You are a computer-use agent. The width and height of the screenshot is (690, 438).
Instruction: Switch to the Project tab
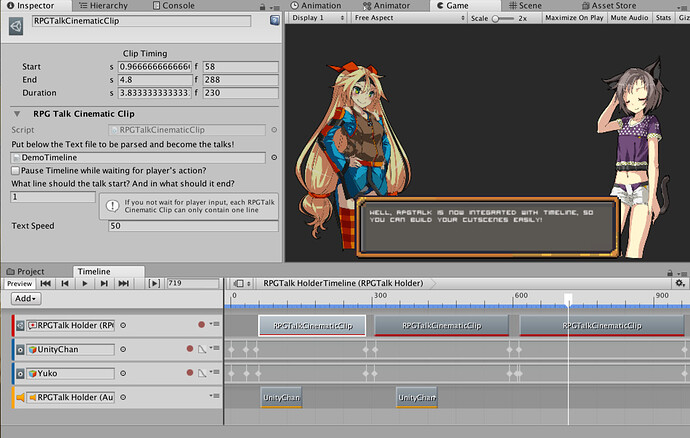[x=26, y=272]
